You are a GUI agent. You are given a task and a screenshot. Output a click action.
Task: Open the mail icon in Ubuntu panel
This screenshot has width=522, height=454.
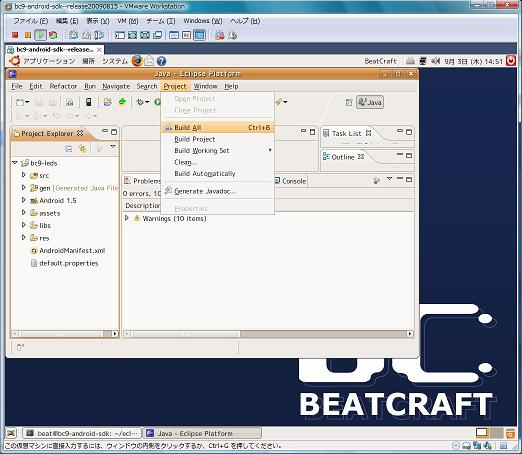pyautogui.click(x=149, y=61)
